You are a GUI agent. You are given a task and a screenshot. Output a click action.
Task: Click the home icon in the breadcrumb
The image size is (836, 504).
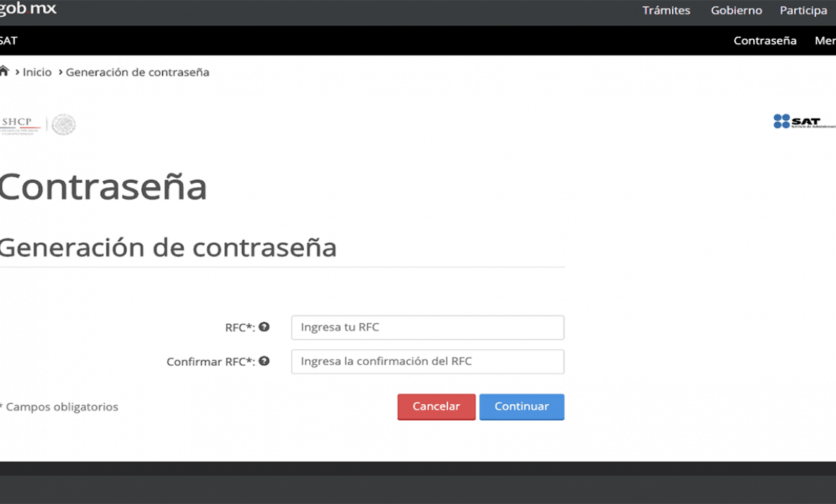pos(4,71)
